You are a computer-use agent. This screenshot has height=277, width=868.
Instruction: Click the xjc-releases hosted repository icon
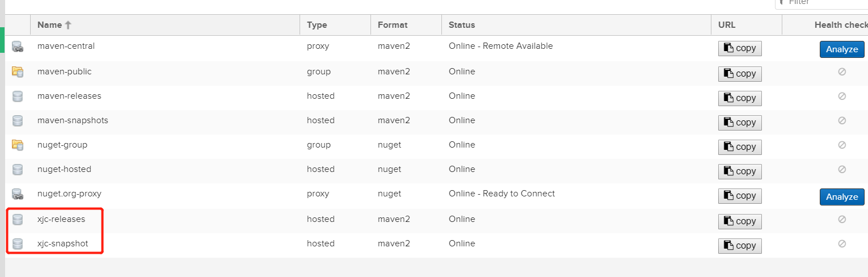18,220
